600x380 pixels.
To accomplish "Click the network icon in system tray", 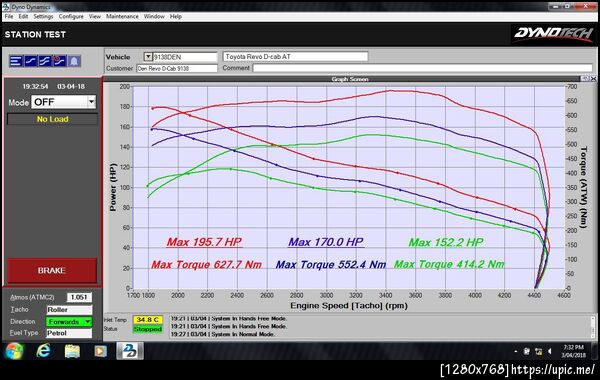I will [538, 351].
